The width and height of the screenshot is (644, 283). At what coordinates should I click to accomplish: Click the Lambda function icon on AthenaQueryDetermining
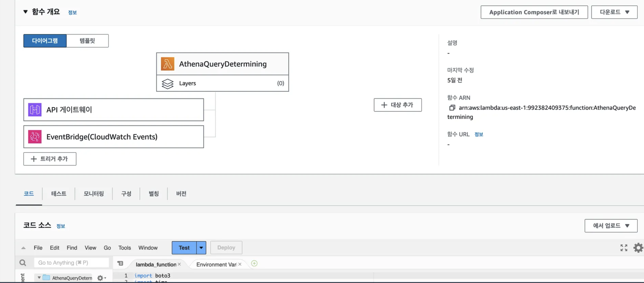167,64
